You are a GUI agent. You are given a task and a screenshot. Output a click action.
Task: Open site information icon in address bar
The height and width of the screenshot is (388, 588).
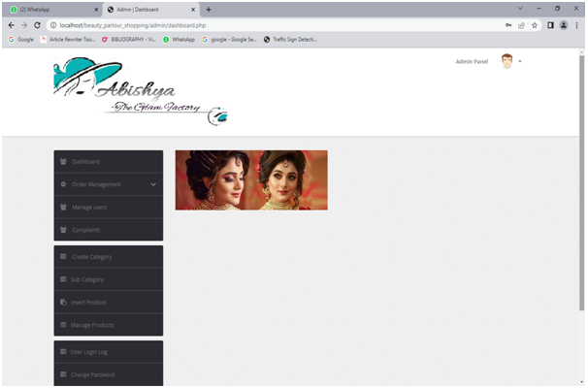53,25
